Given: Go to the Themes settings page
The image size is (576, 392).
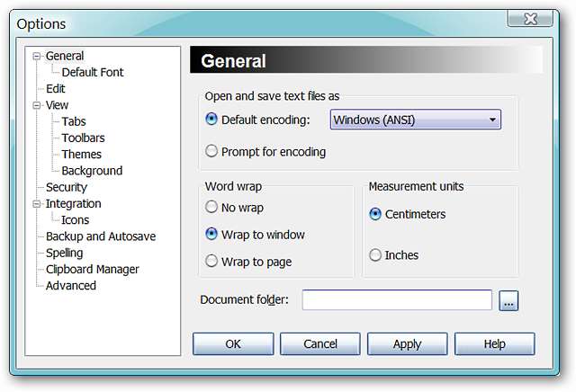Looking at the screenshot, I should [81, 155].
